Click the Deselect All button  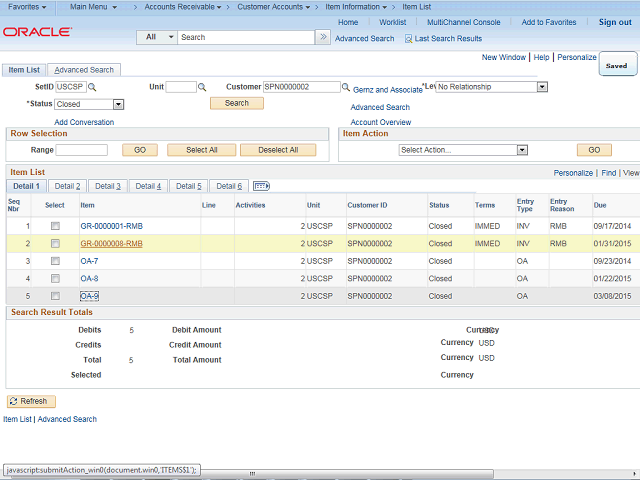[278, 150]
